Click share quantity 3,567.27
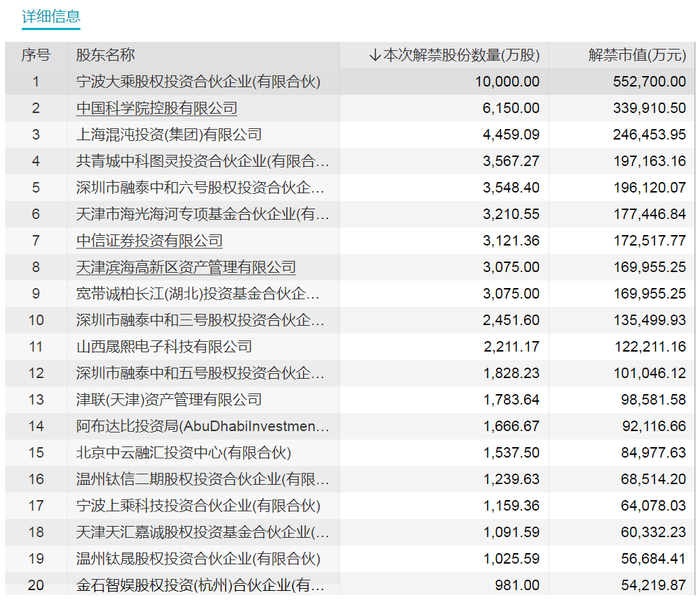This screenshot has height=602, width=700. (x=511, y=161)
